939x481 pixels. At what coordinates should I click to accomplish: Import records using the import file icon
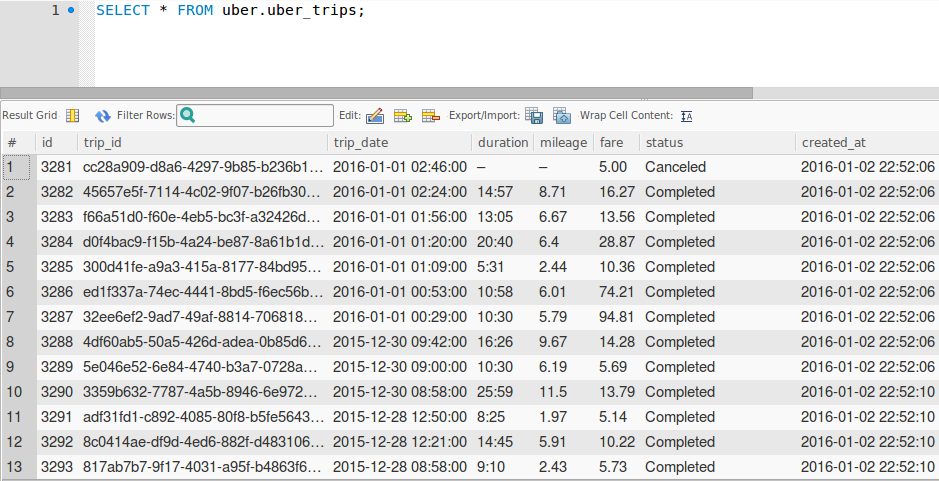562,116
